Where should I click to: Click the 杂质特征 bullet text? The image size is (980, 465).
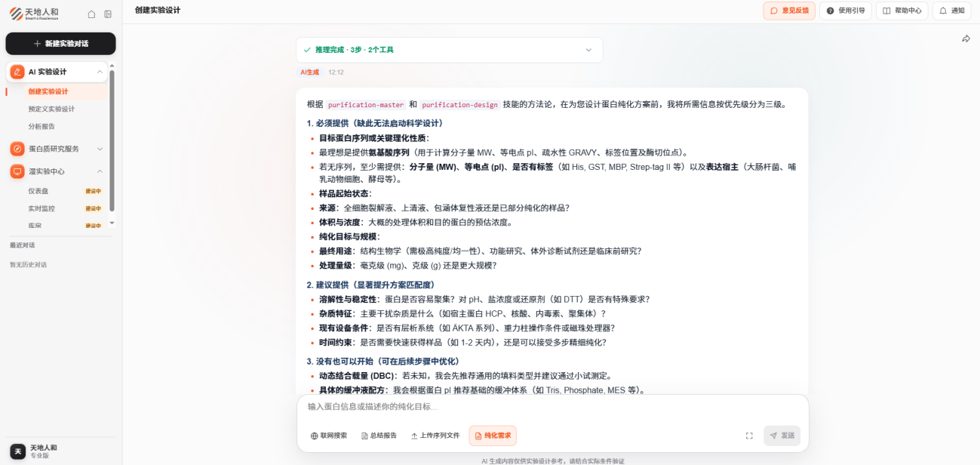[x=462, y=313]
